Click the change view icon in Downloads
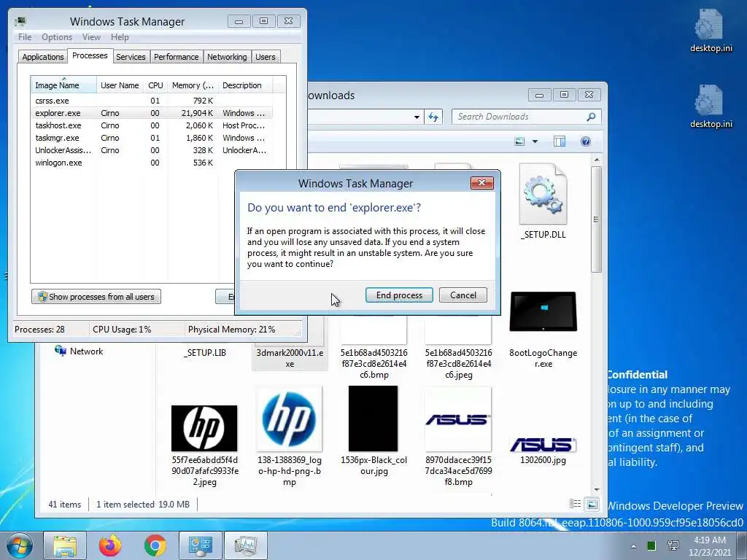This screenshot has height=560, width=747. click(x=519, y=141)
